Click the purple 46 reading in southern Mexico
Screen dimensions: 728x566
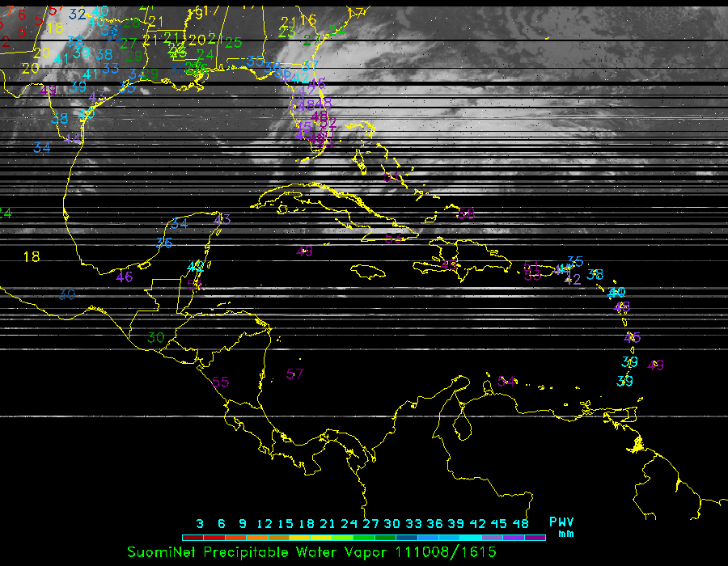click(x=125, y=277)
